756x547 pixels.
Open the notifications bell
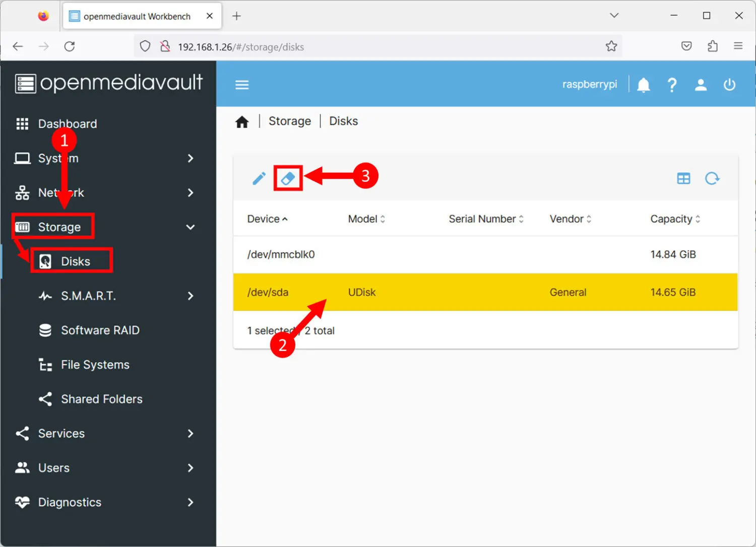click(643, 85)
